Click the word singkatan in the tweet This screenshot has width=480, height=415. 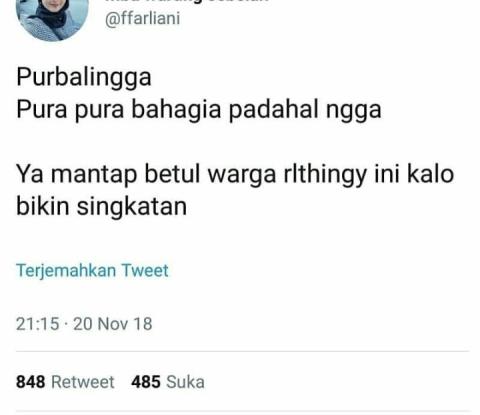132,208
